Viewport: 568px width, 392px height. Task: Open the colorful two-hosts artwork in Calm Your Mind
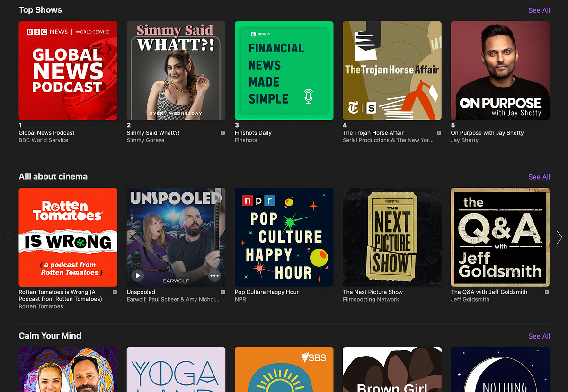click(x=68, y=370)
